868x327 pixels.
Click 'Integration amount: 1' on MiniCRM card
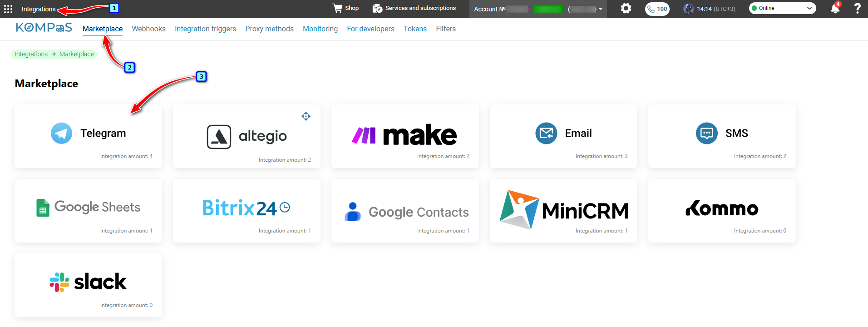coord(602,231)
